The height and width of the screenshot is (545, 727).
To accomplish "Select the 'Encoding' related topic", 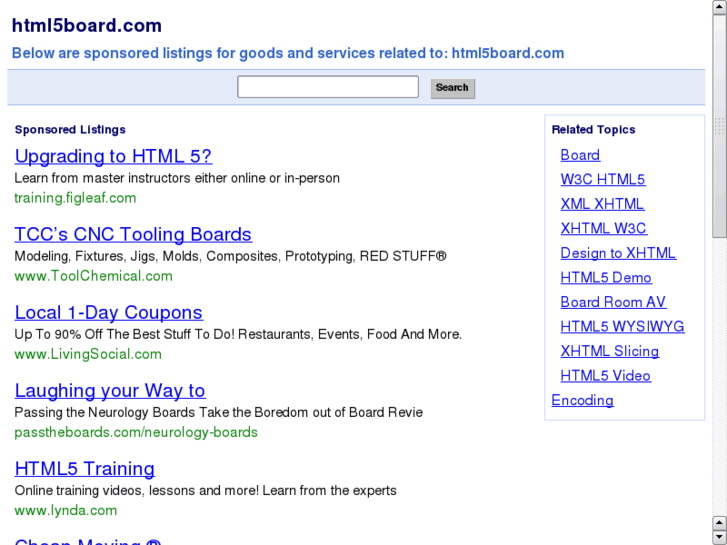I will [x=582, y=401].
